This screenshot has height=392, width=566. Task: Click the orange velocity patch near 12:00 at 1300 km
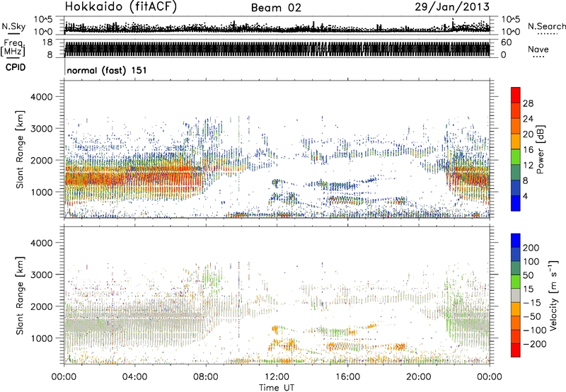[275, 329]
